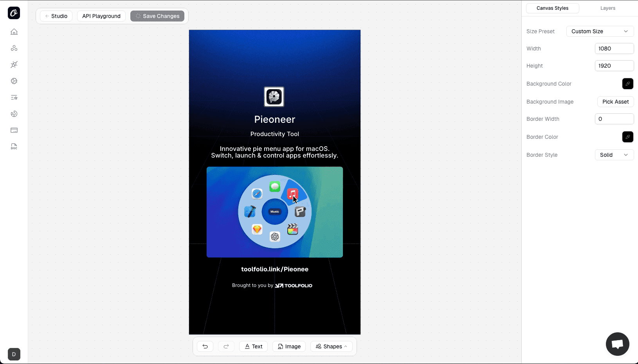Open the Border Style dropdown
638x364 pixels.
(x=614, y=155)
